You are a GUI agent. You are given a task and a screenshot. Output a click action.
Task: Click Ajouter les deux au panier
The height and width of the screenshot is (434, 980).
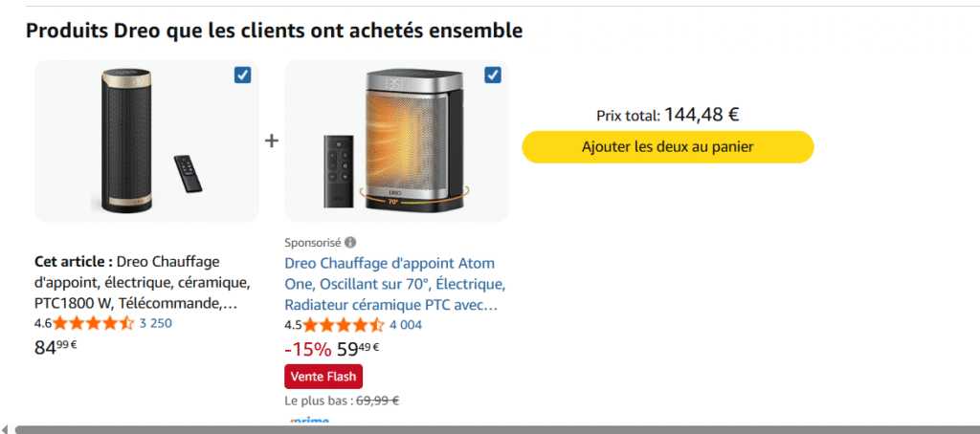click(x=667, y=147)
